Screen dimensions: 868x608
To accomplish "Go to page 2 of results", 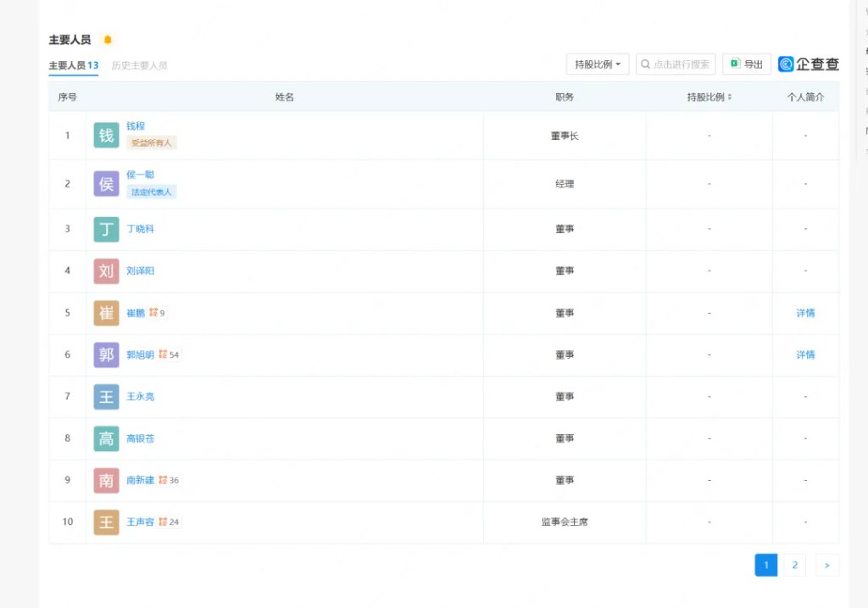I will (794, 565).
